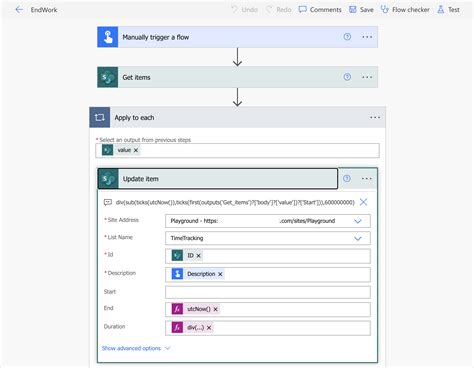The height and width of the screenshot is (368, 474).
Task: Remove the utcNow() expression from End
Action: click(215, 309)
